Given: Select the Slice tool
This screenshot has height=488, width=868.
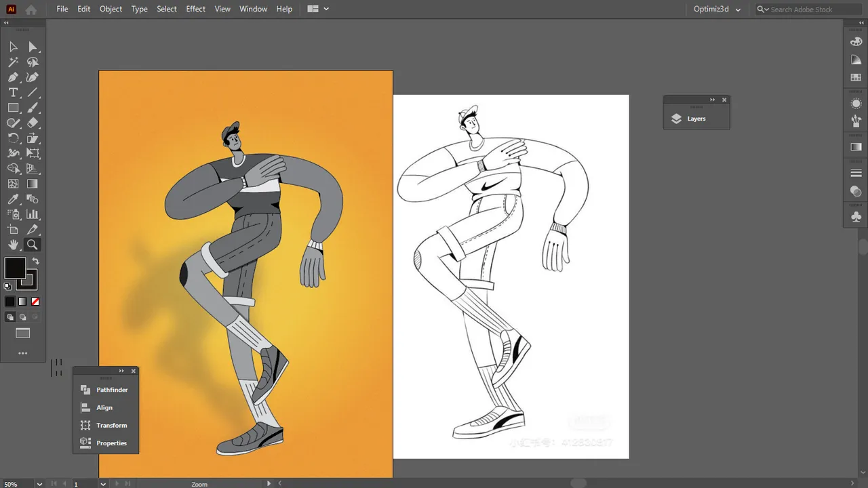Looking at the screenshot, I should pos(32,230).
